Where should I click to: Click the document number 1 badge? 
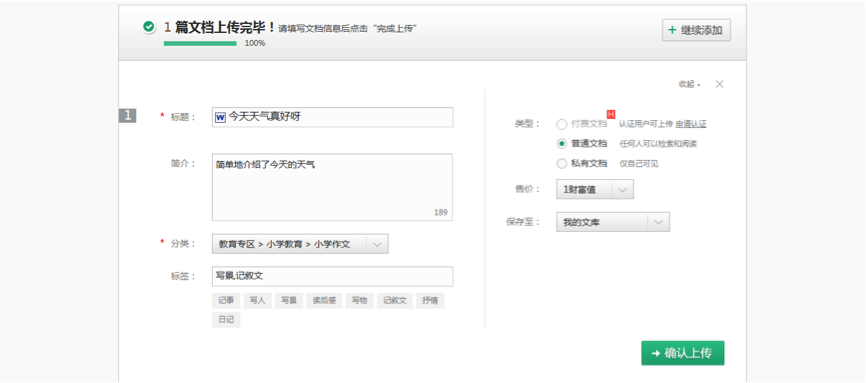pos(128,116)
